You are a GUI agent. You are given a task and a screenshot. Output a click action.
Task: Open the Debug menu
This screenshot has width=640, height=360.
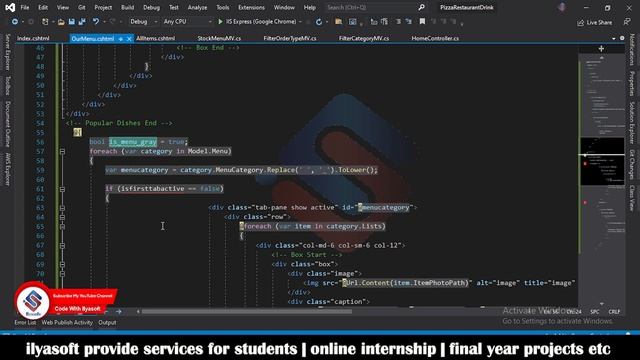tap(151, 7)
